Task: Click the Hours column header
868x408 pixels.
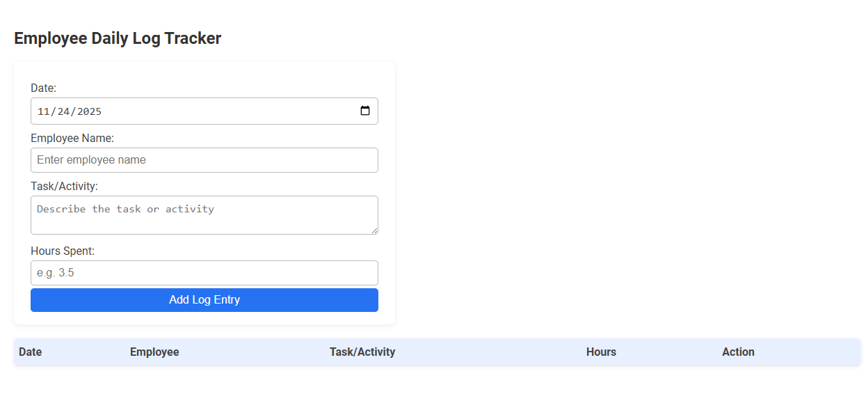Action: pyautogui.click(x=601, y=352)
